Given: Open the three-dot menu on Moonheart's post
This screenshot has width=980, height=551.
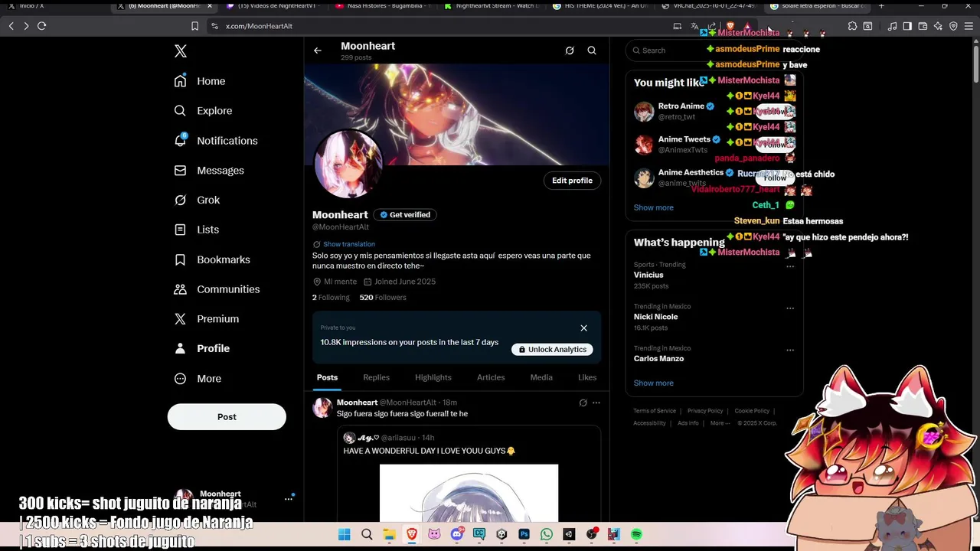Looking at the screenshot, I should tap(596, 403).
